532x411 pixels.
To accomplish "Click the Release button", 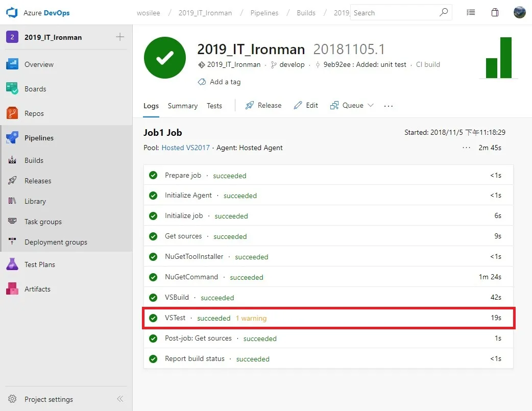I will click(263, 105).
